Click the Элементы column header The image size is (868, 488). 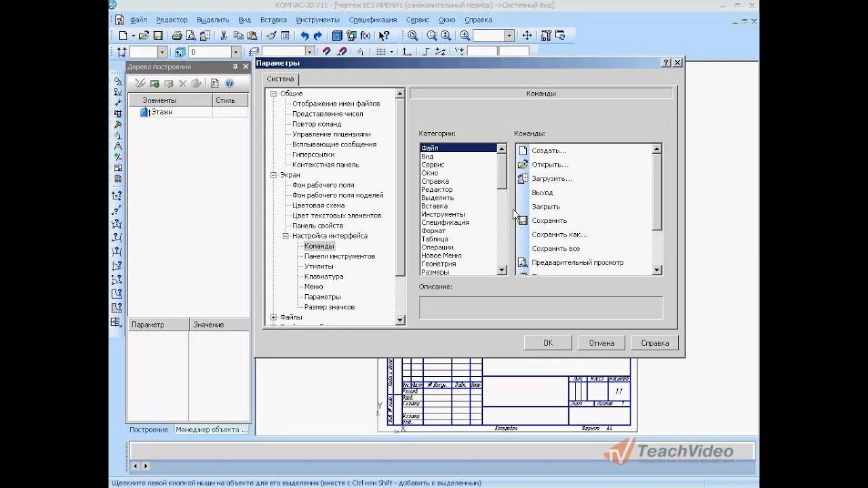pos(170,100)
